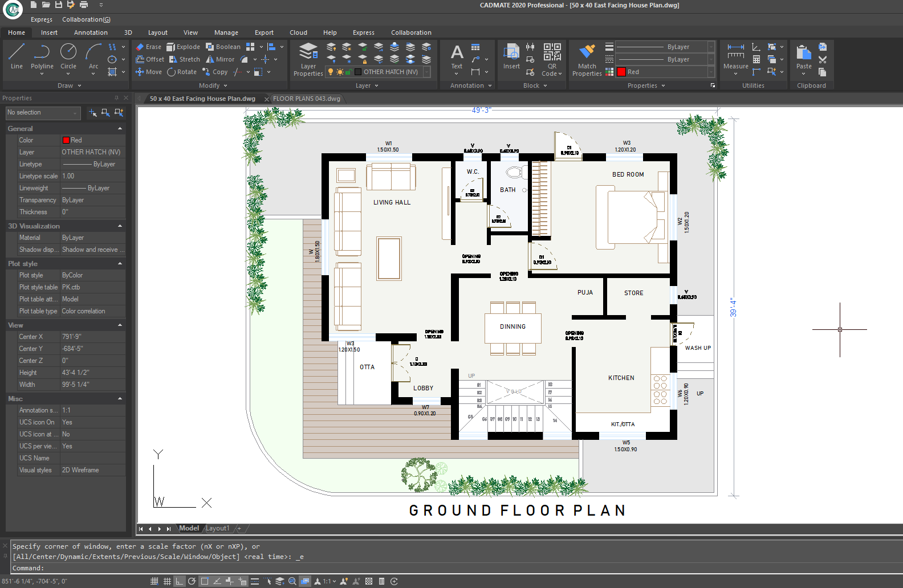
Task: Click the Erase tool
Action: 148,47
